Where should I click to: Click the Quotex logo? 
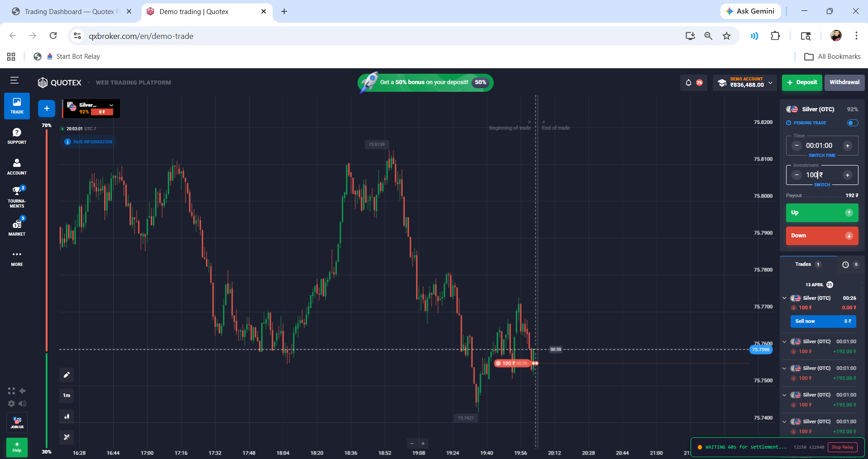click(x=60, y=82)
